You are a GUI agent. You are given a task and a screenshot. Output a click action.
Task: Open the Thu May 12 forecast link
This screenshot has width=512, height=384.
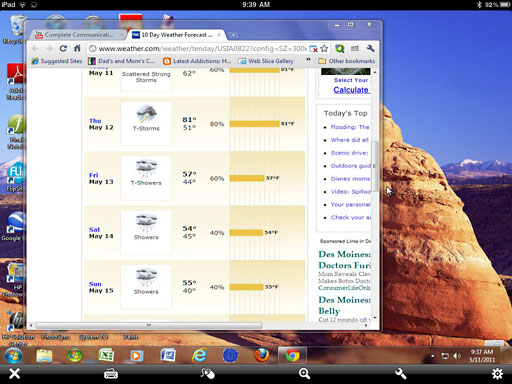(95, 121)
